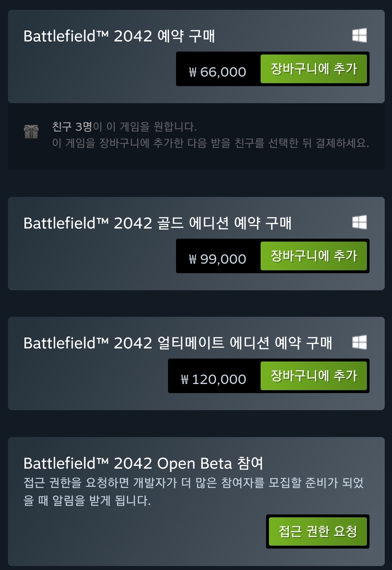
Task: Click the gift box icon beside 친구 3명
Action: point(31,132)
